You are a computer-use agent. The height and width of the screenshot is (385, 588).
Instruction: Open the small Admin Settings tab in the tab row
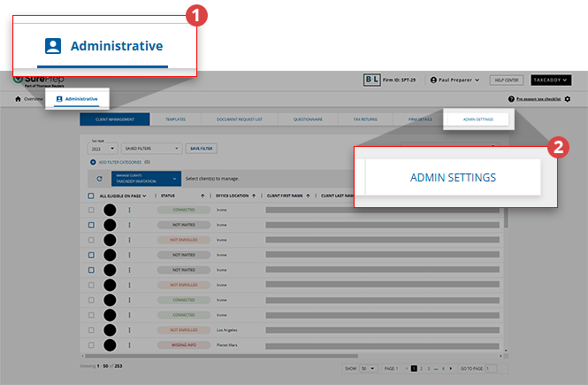click(478, 119)
